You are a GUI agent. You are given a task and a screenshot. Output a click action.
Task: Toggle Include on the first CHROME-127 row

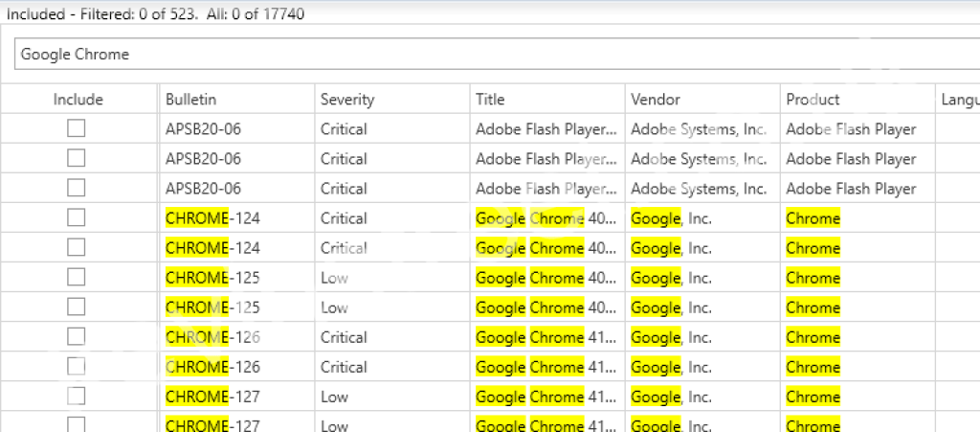(x=77, y=397)
